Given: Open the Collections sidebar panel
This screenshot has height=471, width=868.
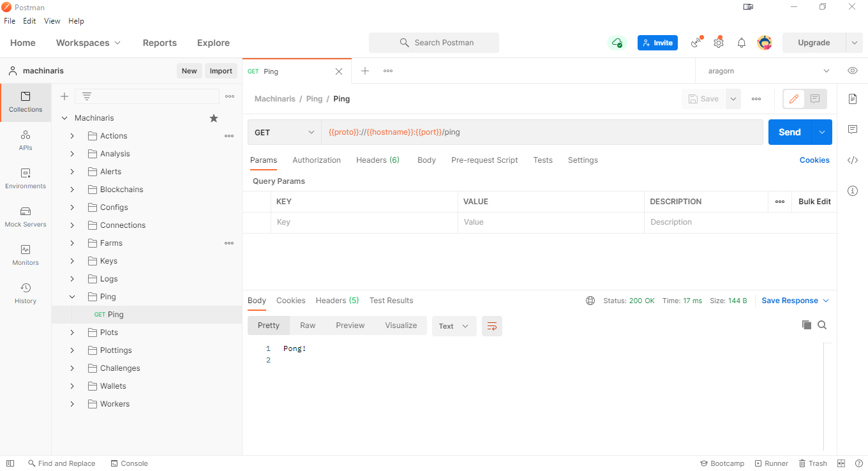Looking at the screenshot, I should coord(26,102).
